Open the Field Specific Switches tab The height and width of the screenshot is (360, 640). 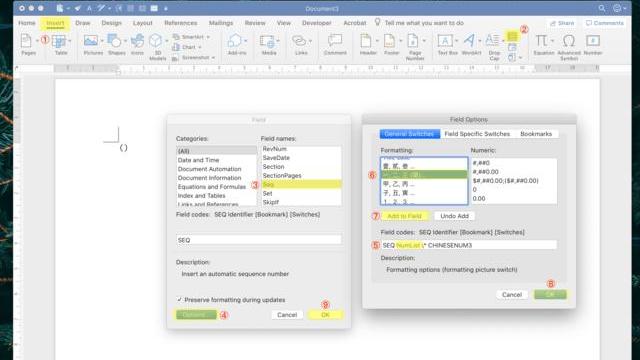477,134
